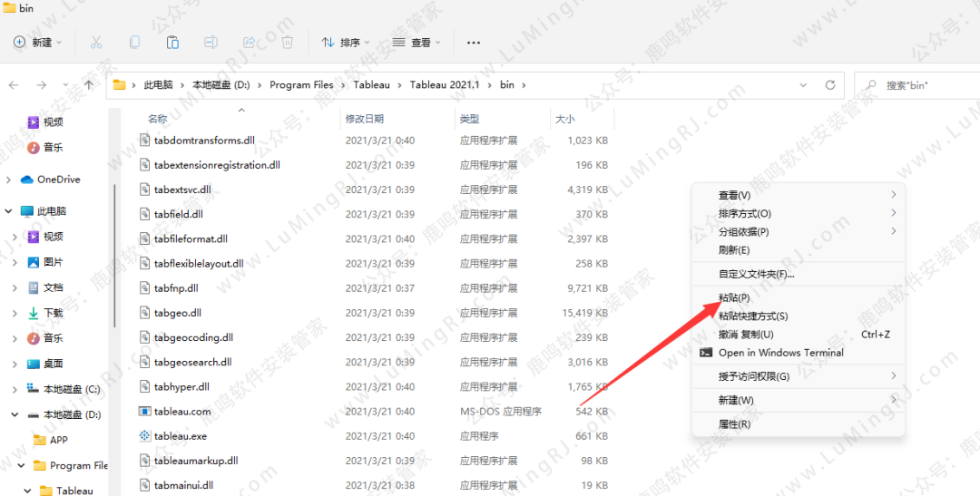Refresh the folder using address bar icon
The height and width of the screenshot is (496, 980).
(x=829, y=85)
